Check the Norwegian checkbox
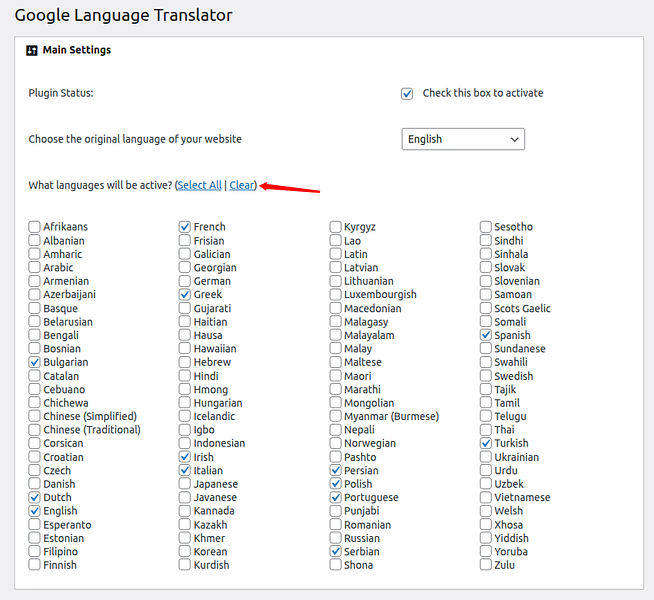Viewport: 654px width, 600px height. tap(335, 443)
